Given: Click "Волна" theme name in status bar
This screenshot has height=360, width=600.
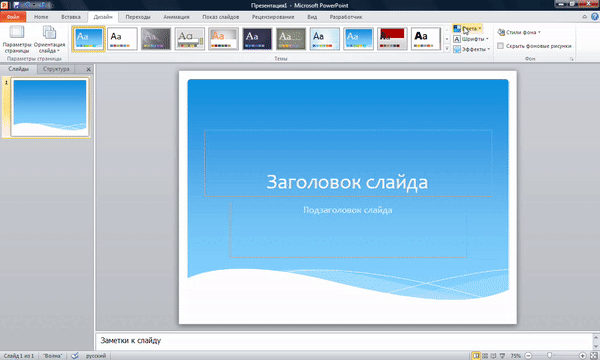Looking at the screenshot, I should tap(52, 356).
